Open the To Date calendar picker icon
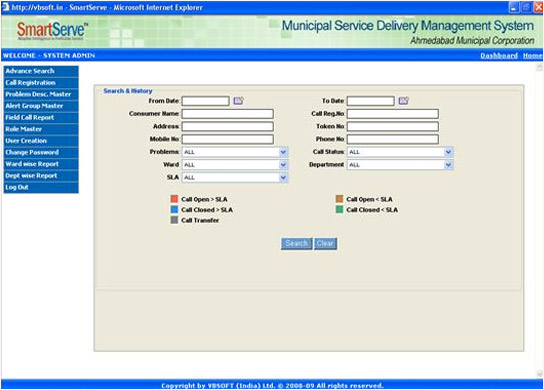 click(x=403, y=101)
